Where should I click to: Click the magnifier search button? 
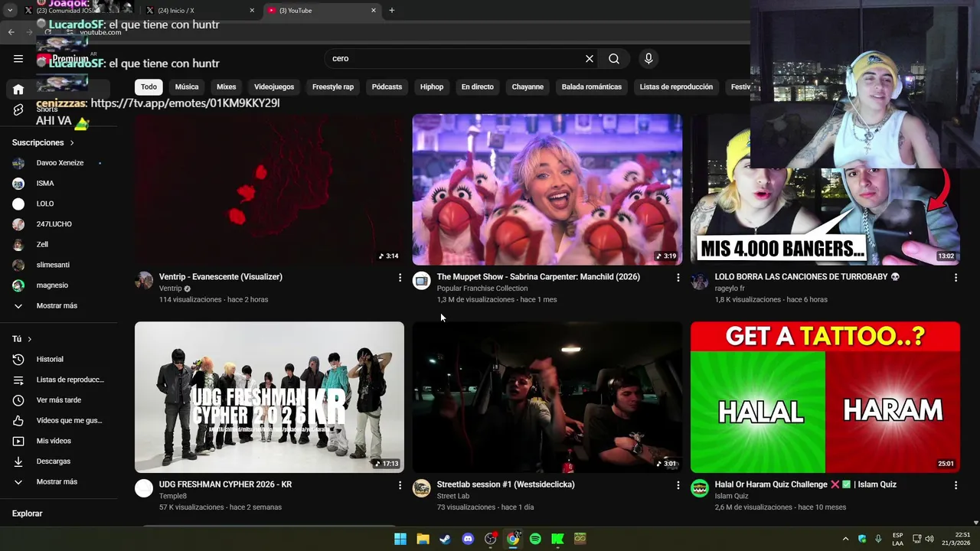tap(614, 58)
